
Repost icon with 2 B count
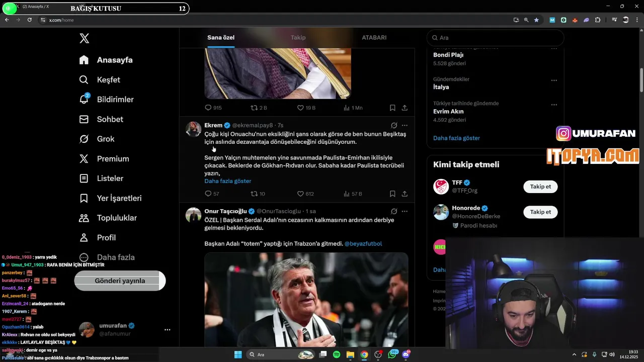[x=254, y=108]
